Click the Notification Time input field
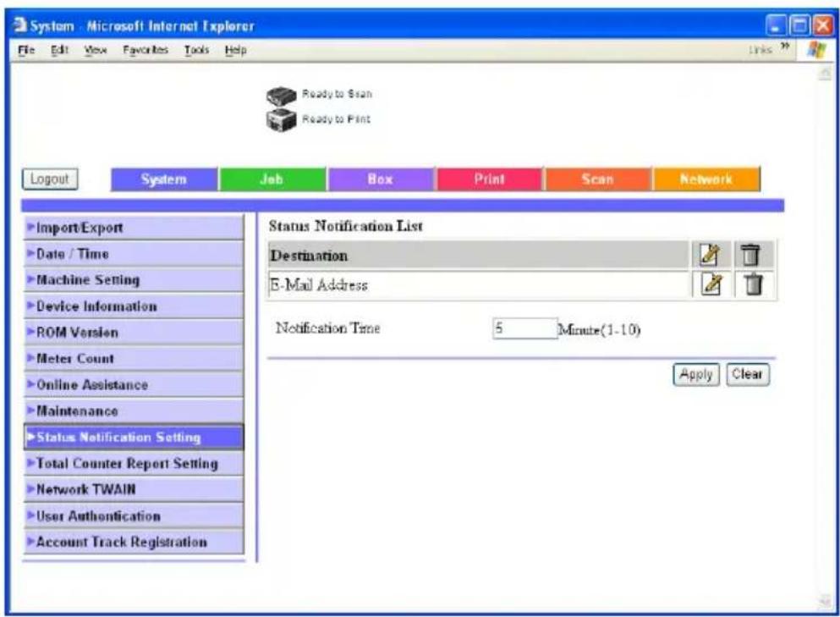This screenshot has width=840, height=617. coord(524,328)
